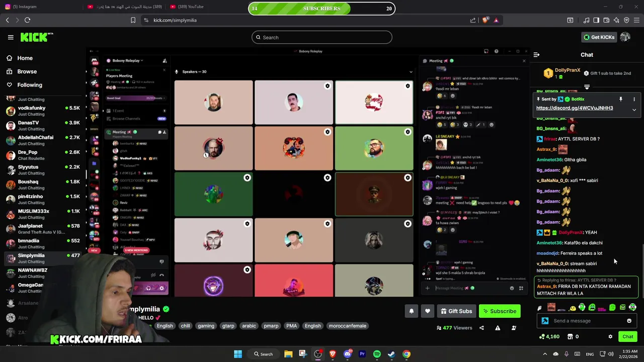Open the browser main menu

636,20
